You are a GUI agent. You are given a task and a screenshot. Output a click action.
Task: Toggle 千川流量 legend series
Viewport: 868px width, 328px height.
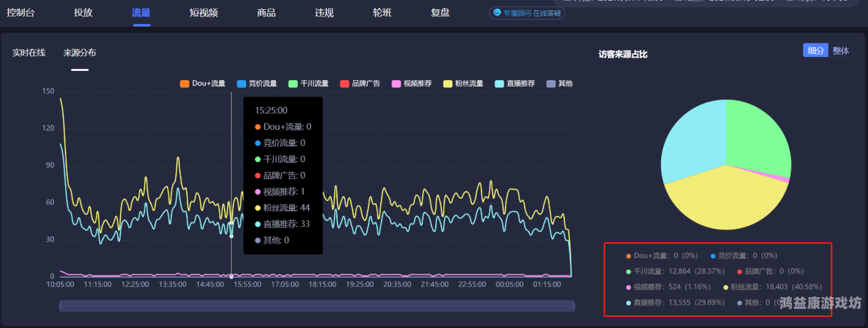pyautogui.click(x=309, y=83)
